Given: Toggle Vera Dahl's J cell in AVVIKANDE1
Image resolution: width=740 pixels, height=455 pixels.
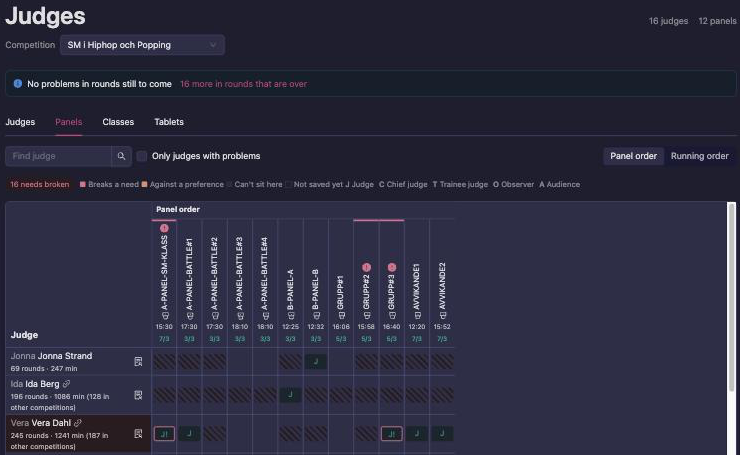Looking at the screenshot, I should point(417,433).
